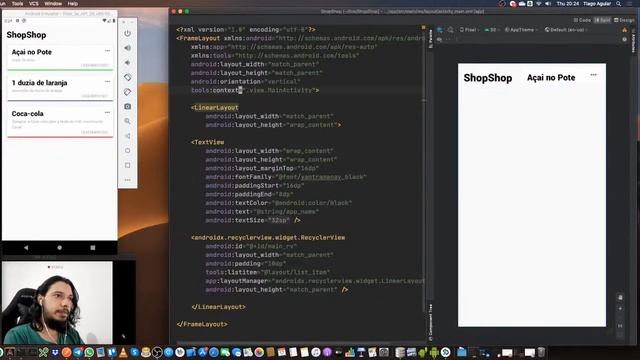Rotate emulator left with first rotate icon
The width and height of the screenshot is (640, 360).
pyautogui.click(x=127, y=77)
